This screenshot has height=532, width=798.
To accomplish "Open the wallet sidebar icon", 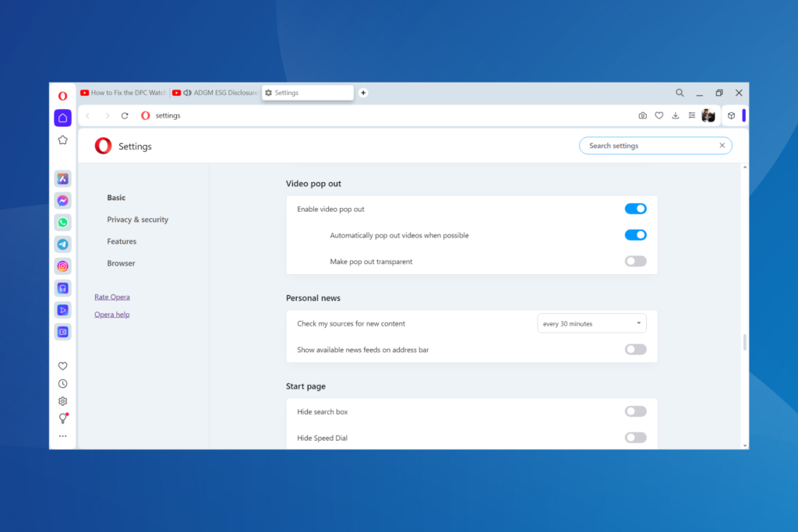I will pos(62,332).
